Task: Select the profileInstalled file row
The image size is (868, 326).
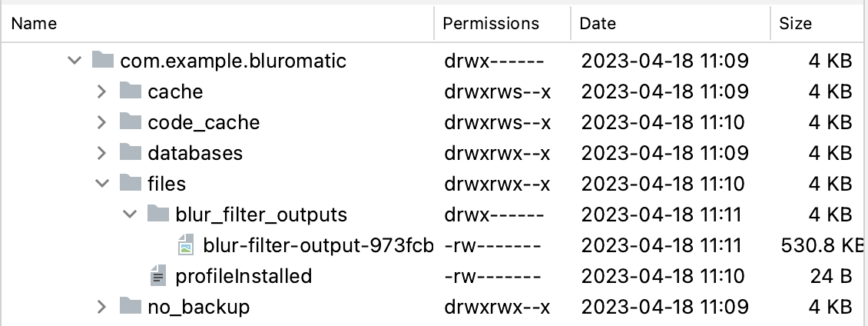Action: click(x=244, y=276)
